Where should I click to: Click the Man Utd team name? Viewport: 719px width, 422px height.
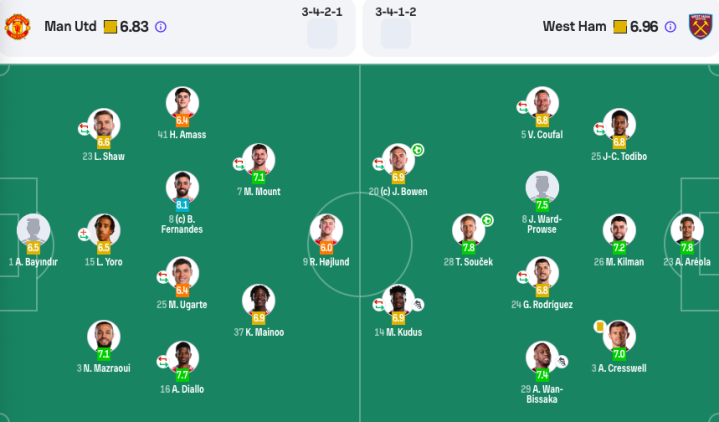pos(70,27)
